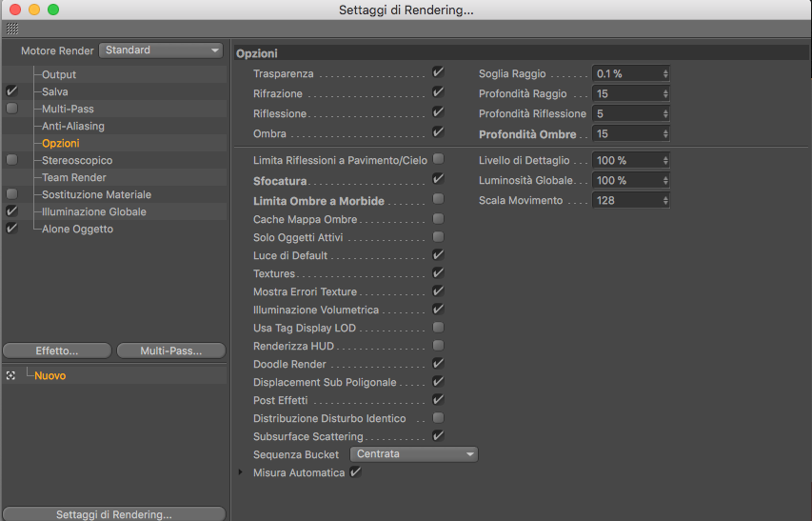Open the Stereoscopico settings page
The width and height of the screenshot is (812, 521).
point(77,160)
